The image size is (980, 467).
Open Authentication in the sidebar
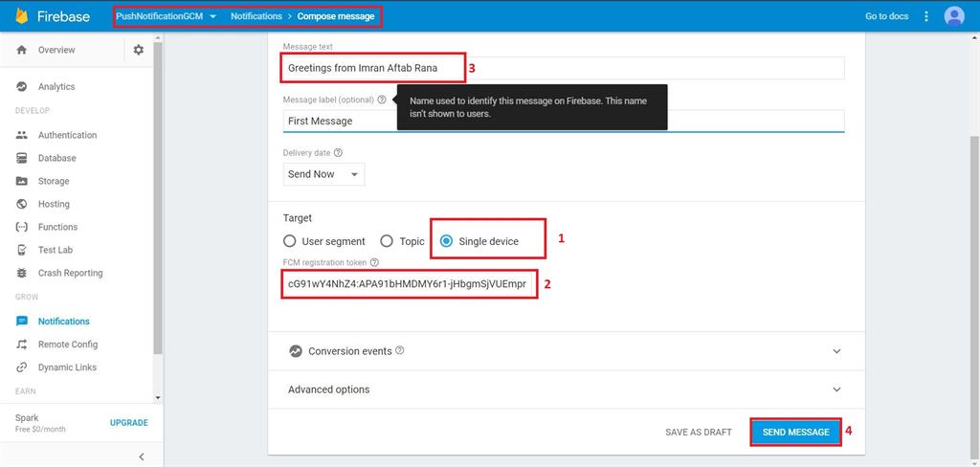(x=68, y=135)
